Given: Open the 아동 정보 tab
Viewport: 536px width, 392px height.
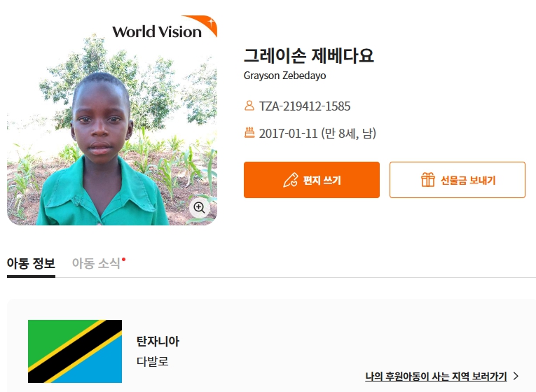Looking at the screenshot, I should click(x=31, y=263).
